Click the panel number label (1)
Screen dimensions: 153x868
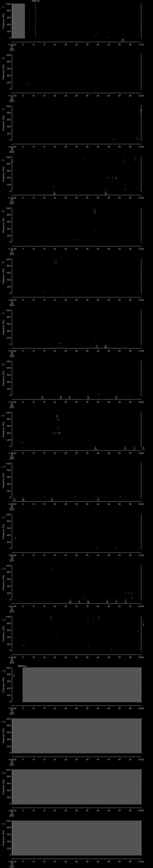[x=3, y=7]
